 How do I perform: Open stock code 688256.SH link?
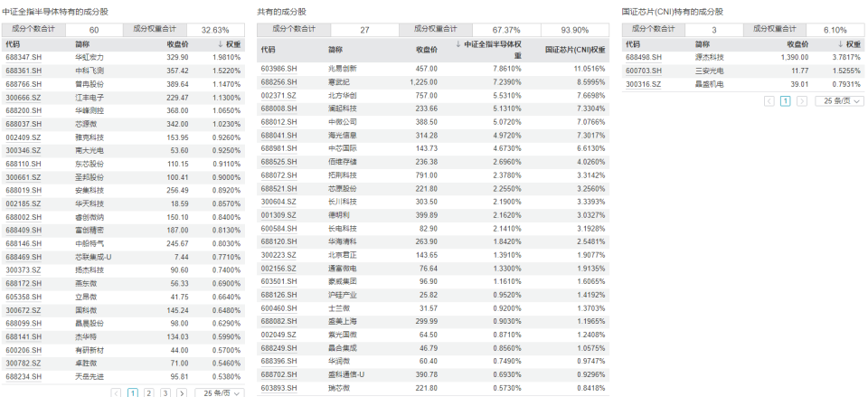click(279, 82)
